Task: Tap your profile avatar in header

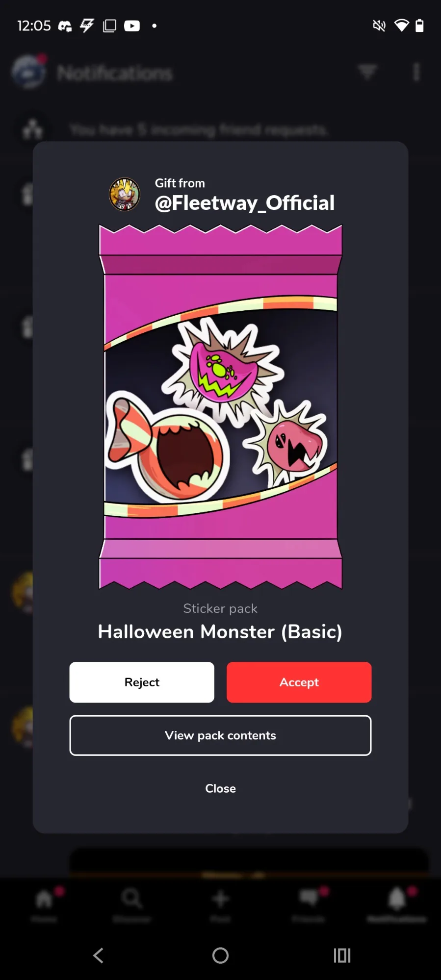Action: tap(29, 72)
